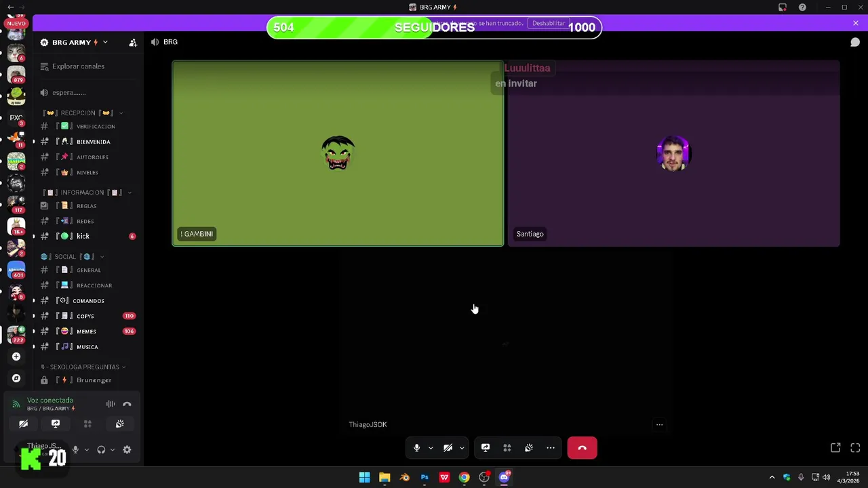The height and width of the screenshot is (488, 868).
Task: Pop out the call window
Action: 835,448
